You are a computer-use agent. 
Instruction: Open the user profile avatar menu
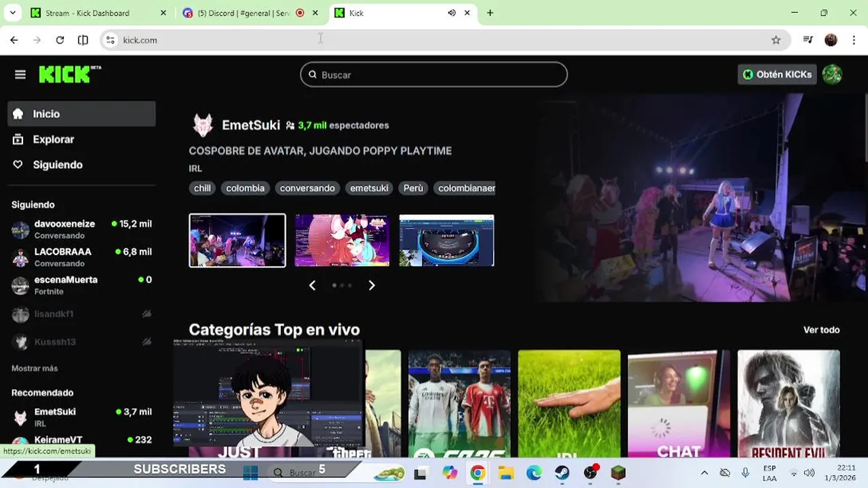point(832,75)
